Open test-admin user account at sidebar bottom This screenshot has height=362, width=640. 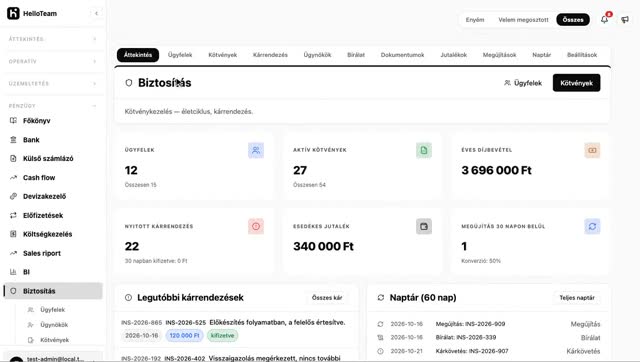click(x=53, y=358)
